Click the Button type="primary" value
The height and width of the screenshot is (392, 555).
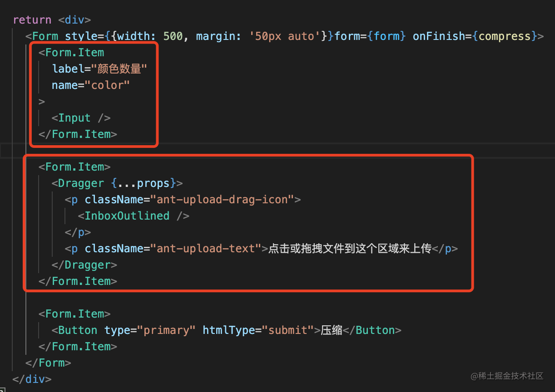pos(166,330)
